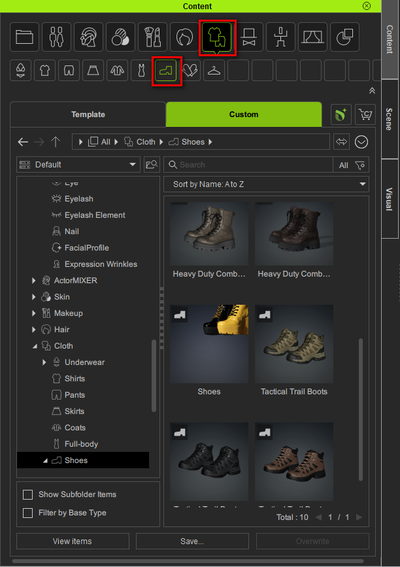Switch to the Custom tab

244,114
